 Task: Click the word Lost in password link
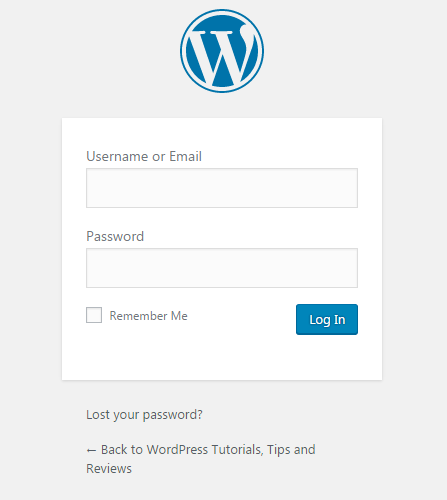(x=96, y=415)
